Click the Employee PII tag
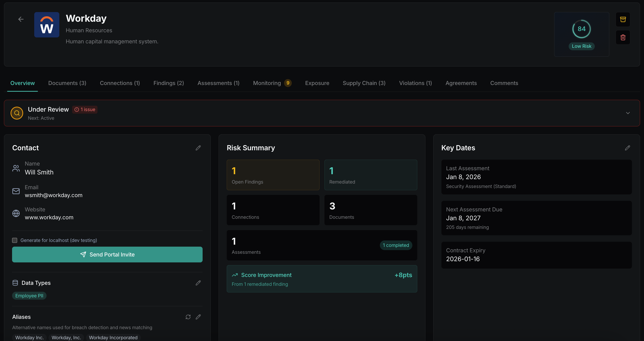This screenshot has height=341, width=644. tap(29, 296)
